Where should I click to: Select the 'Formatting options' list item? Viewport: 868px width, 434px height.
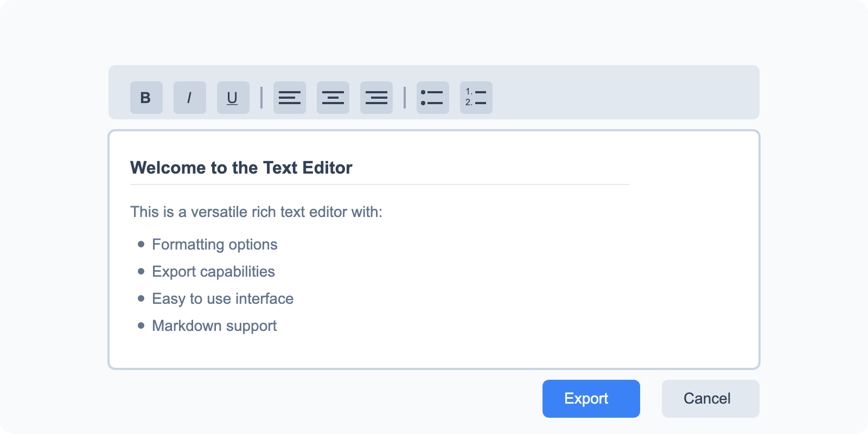215,245
